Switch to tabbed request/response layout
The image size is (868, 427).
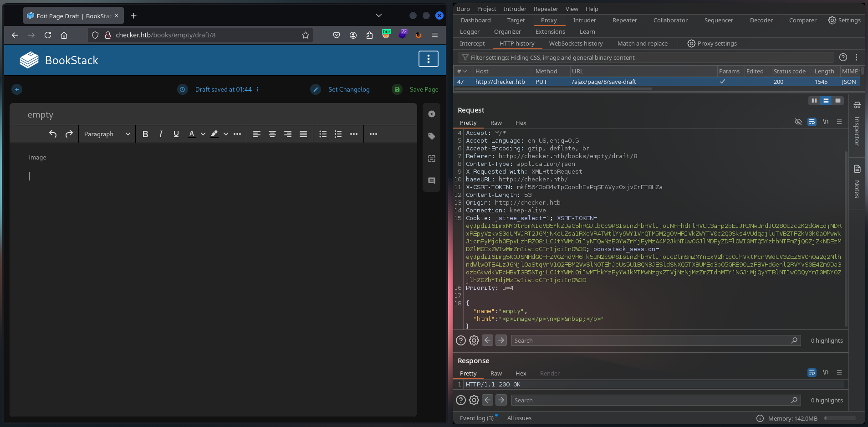click(x=838, y=101)
